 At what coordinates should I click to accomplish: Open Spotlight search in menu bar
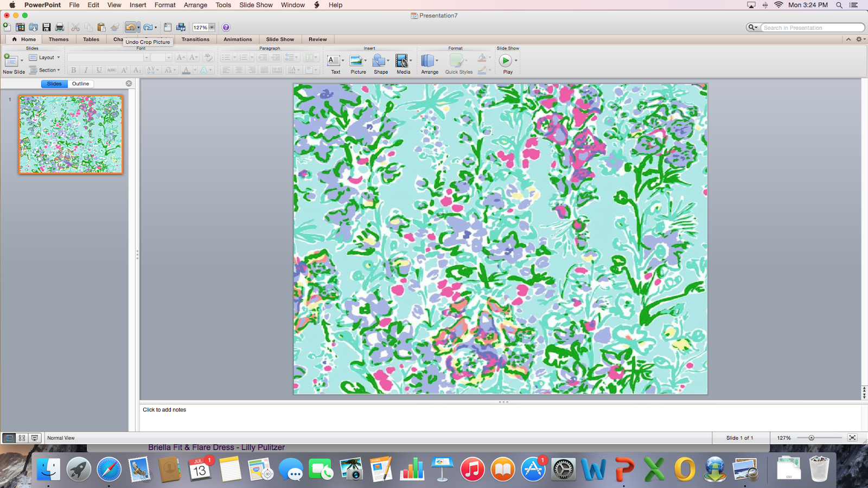[839, 5]
